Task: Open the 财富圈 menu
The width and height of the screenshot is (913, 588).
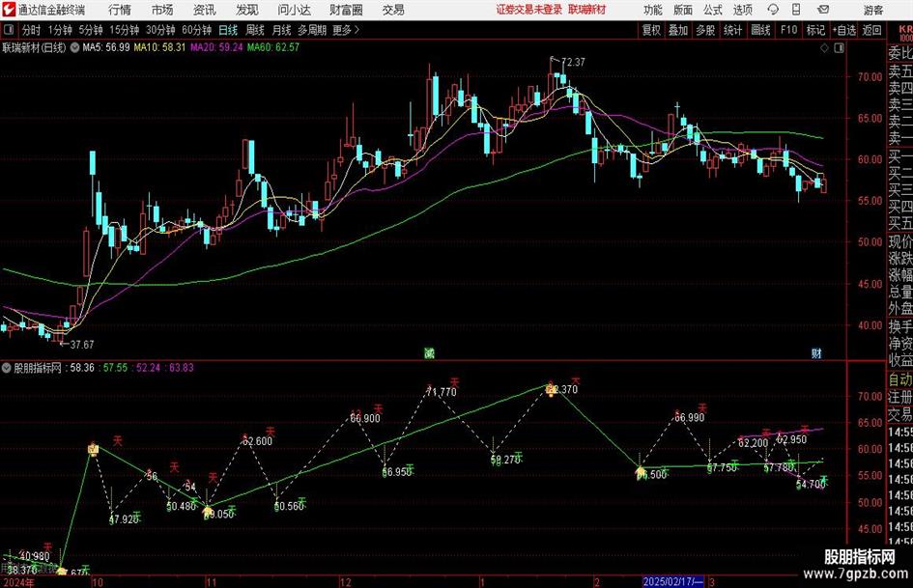Action: (x=346, y=10)
